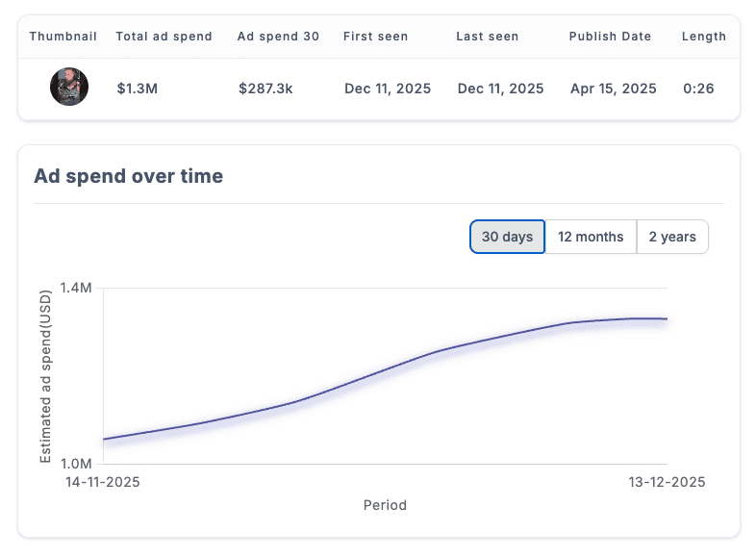
Task: Click the Apr 15, 2025 publish date
Action: pos(613,89)
